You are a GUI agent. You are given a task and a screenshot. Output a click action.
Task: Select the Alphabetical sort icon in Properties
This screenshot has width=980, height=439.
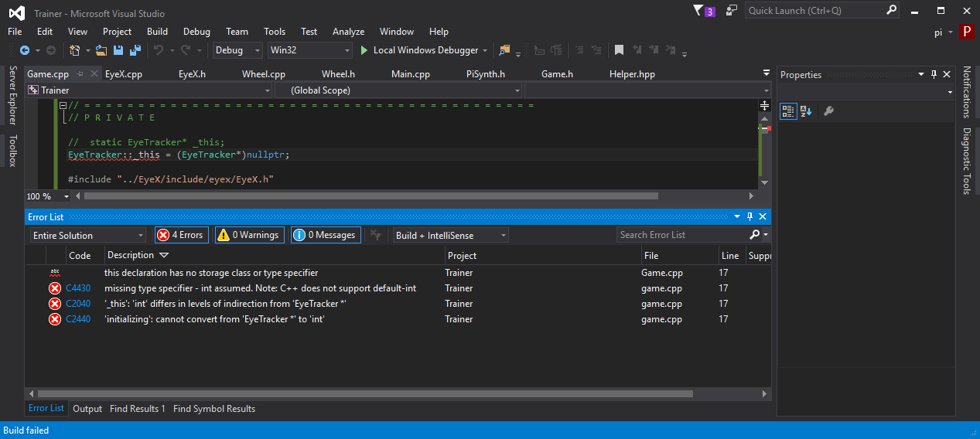806,111
